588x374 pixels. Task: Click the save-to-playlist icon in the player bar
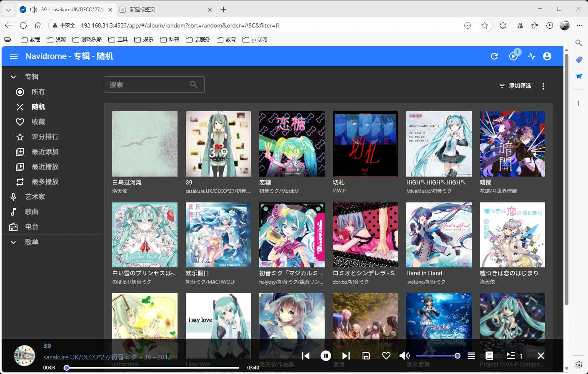coord(366,355)
